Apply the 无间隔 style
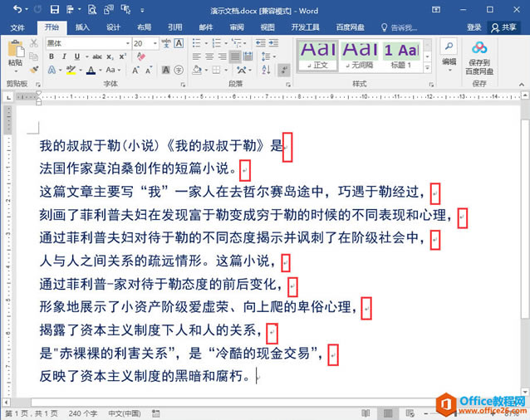This screenshot has height=420, width=530. click(360, 56)
